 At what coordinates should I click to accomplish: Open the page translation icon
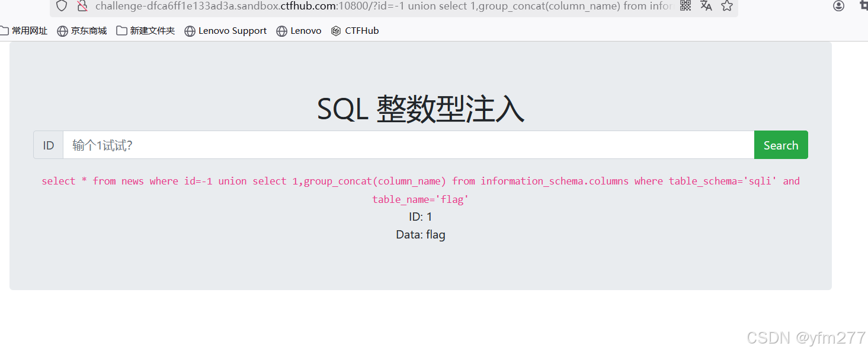[x=706, y=7]
